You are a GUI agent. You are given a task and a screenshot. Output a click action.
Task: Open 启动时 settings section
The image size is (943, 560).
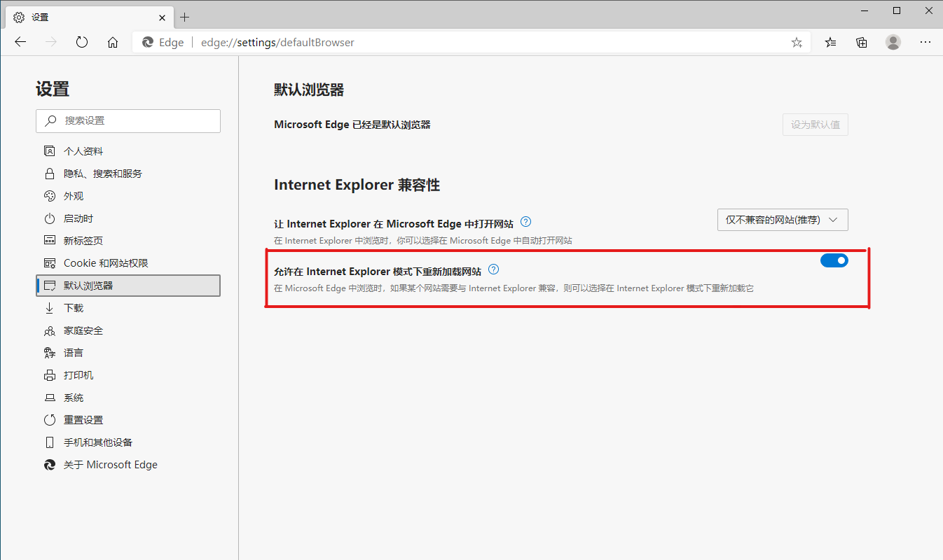pyautogui.click(x=128, y=218)
